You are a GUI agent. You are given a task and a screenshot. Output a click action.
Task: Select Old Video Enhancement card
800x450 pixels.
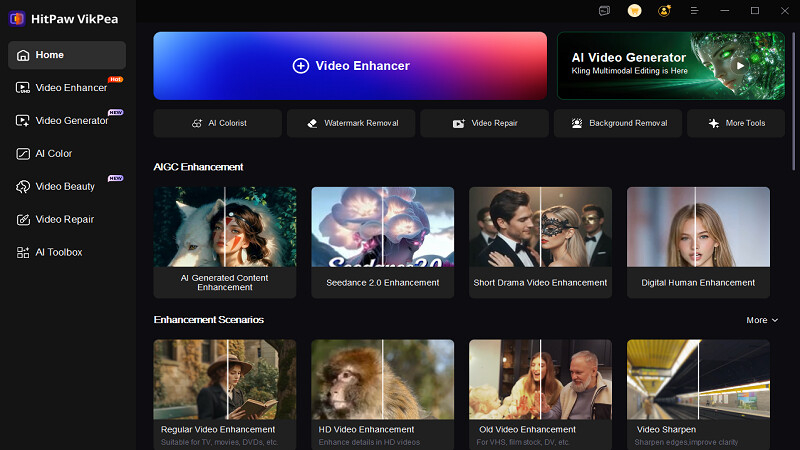point(540,394)
